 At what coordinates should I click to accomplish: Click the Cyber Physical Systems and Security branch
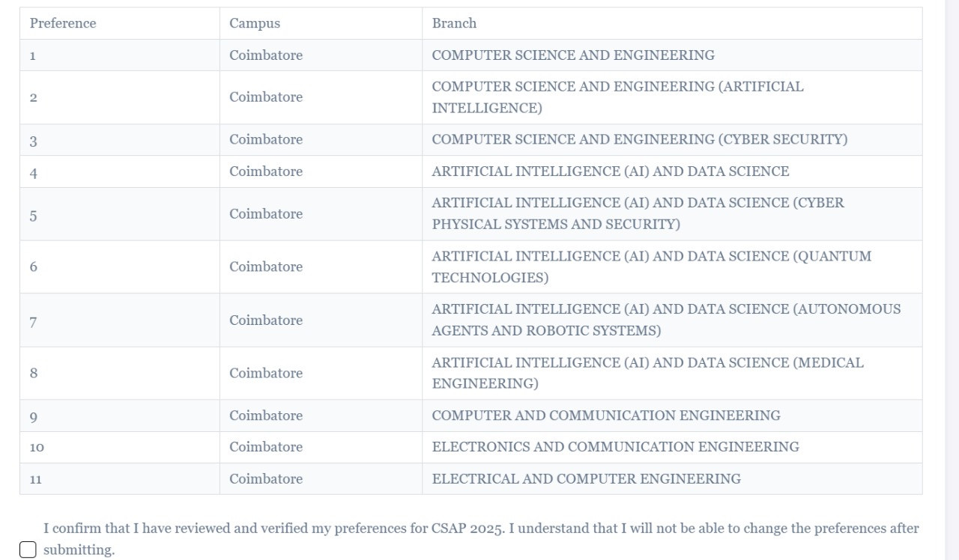638,213
